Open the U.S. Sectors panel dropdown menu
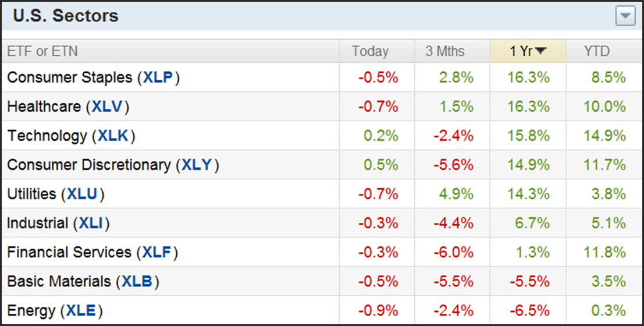Image resolution: width=644 pixels, height=326 pixels. pos(625,16)
